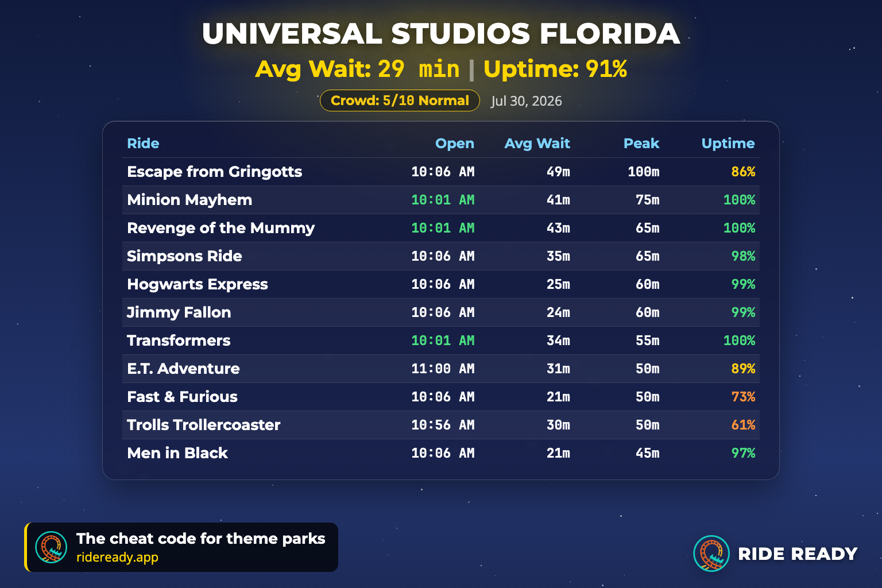The width and height of the screenshot is (882, 588).
Task: Click Escape from Gringotts open time 10:06 AM
Action: [443, 172]
